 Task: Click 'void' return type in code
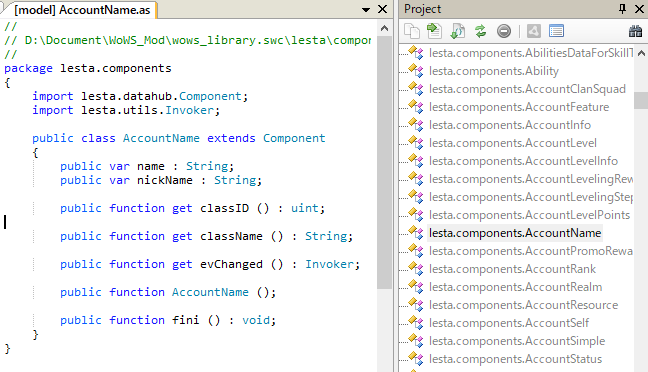click(x=256, y=320)
